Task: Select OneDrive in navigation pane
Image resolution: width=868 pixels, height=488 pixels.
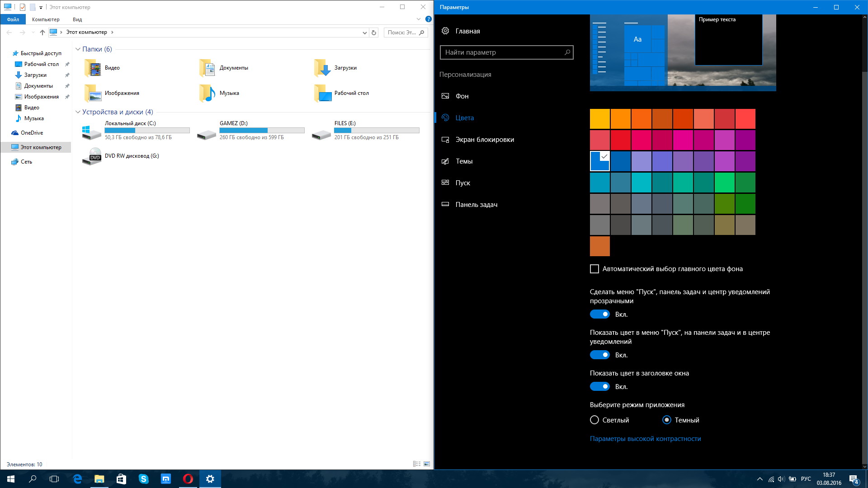Action: click(x=32, y=133)
